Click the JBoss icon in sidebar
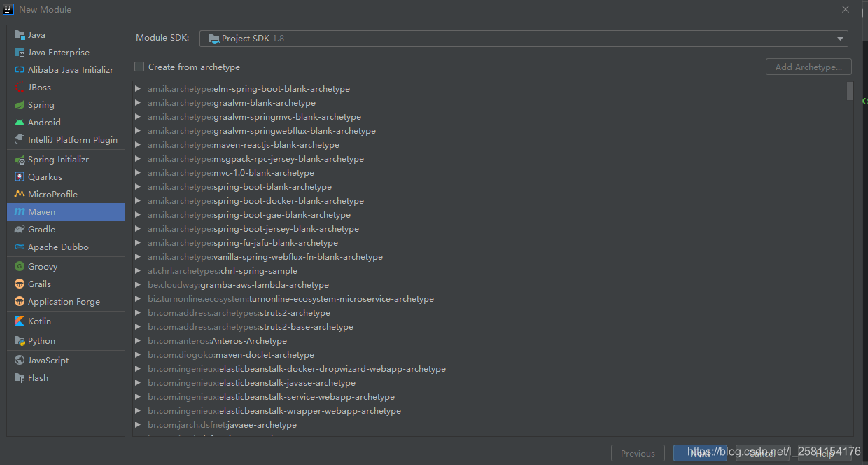This screenshot has width=868, height=465. coord(20,87)
